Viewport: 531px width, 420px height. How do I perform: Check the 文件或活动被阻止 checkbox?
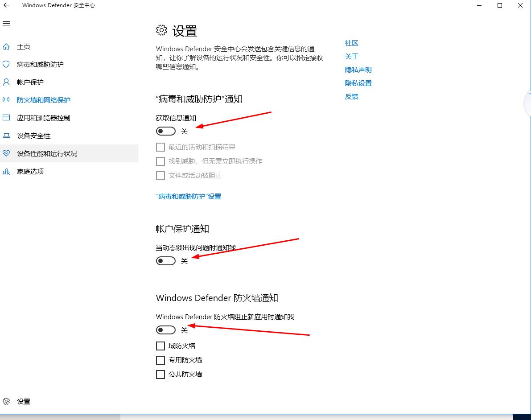161,176
